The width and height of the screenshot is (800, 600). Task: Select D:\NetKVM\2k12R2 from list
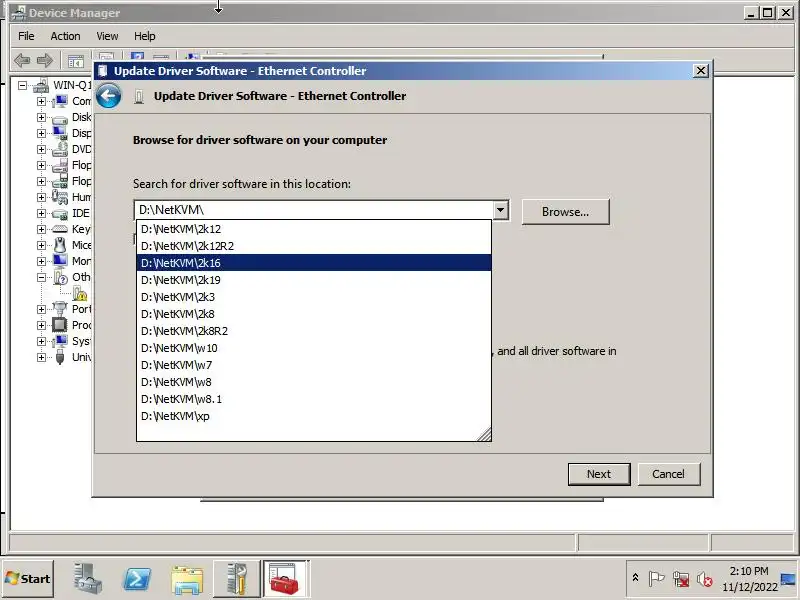point(314,246)
